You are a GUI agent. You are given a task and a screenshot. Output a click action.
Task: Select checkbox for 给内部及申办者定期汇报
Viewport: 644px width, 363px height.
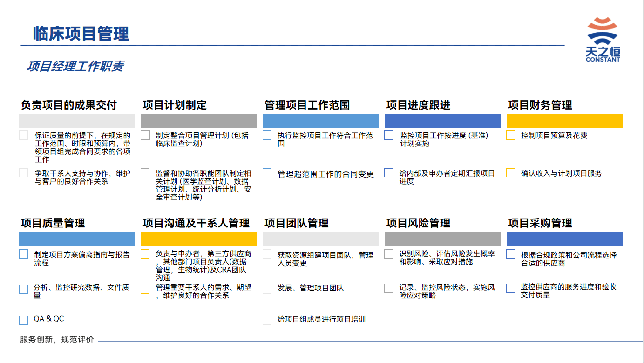(389, 173)
